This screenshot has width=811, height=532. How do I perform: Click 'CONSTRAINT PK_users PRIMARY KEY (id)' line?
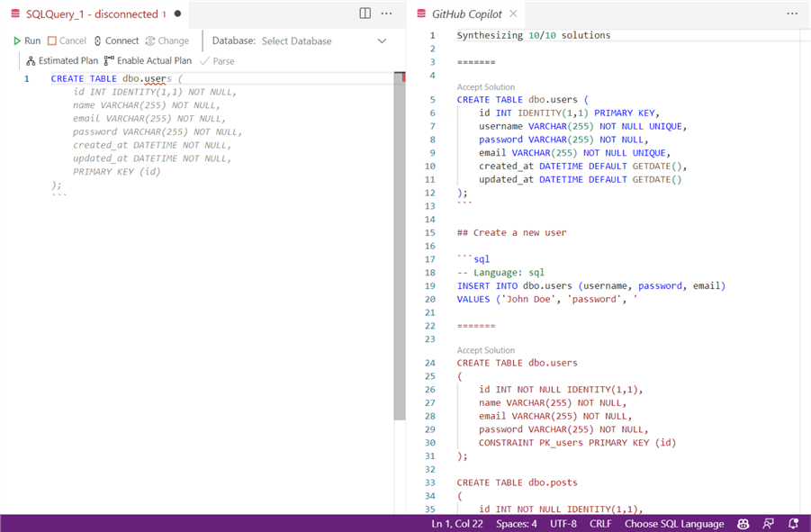click(577, 443)
